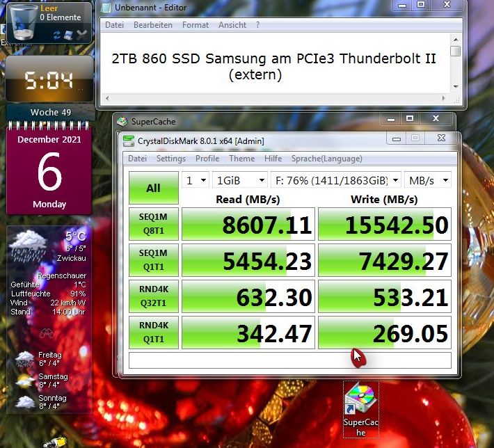Click Notepad vertical scrollbar down arrow
The image size is (494, 448).
click(456, 86)
